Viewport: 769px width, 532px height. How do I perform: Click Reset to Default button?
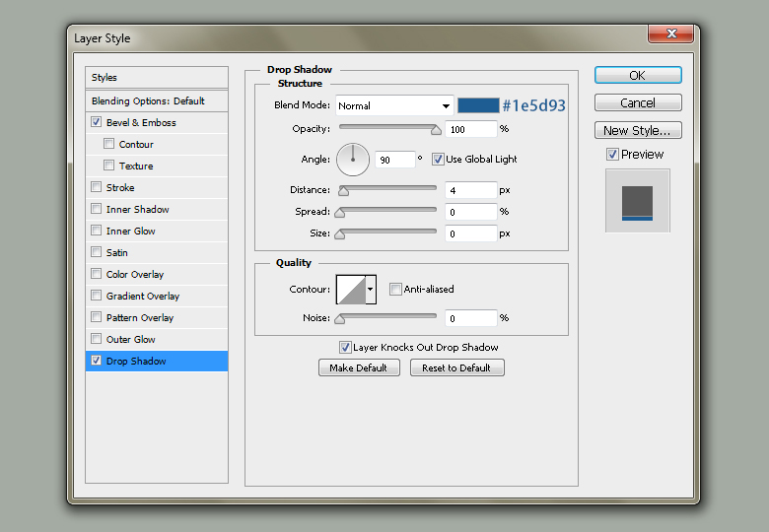456,367
